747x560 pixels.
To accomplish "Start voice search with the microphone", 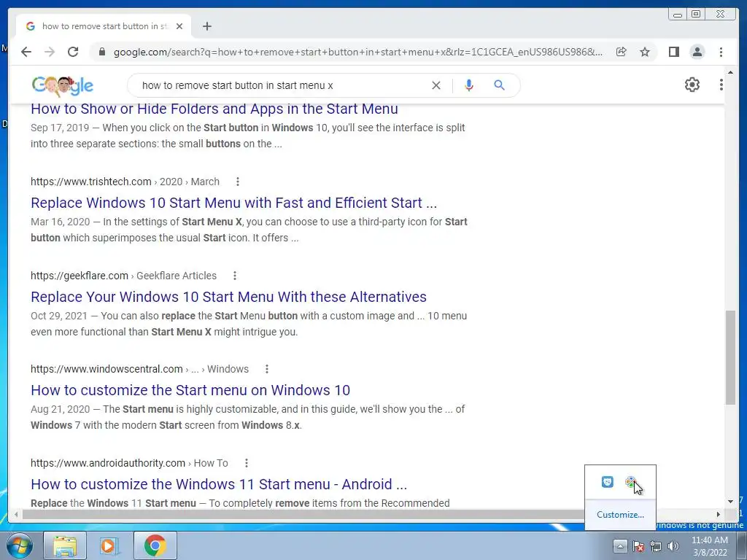I will [x=469, y=85].
